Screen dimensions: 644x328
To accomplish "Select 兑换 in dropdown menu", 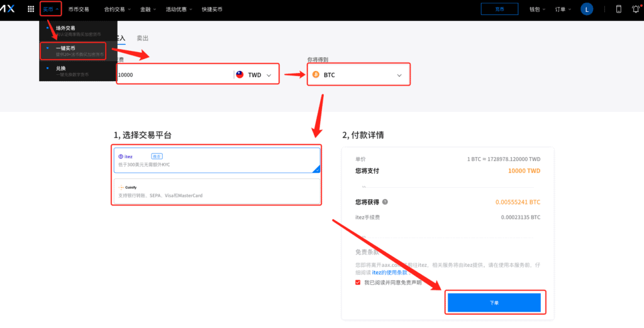I will (x=78, y=71).
